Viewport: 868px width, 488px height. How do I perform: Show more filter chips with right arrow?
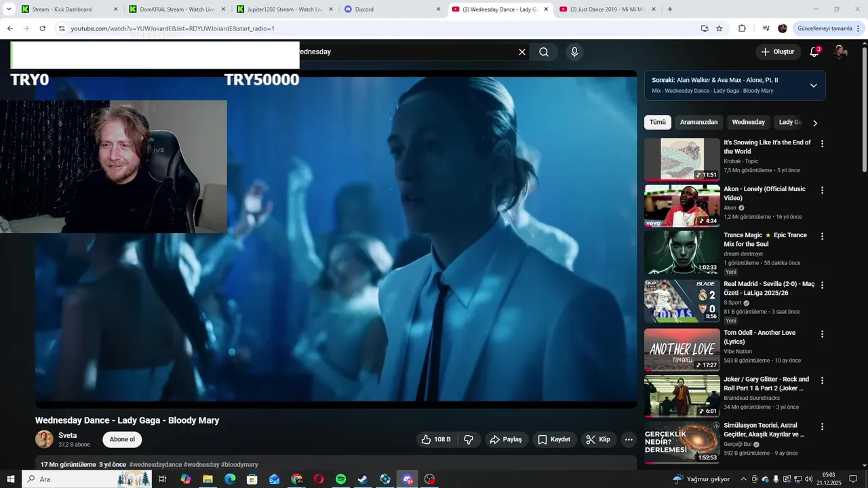click(x=814, y=123)
